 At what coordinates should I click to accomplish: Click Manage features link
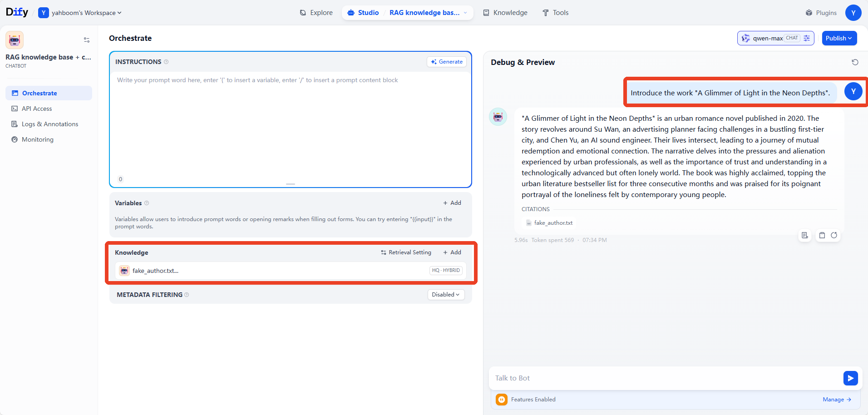click(x=837, y=400)
